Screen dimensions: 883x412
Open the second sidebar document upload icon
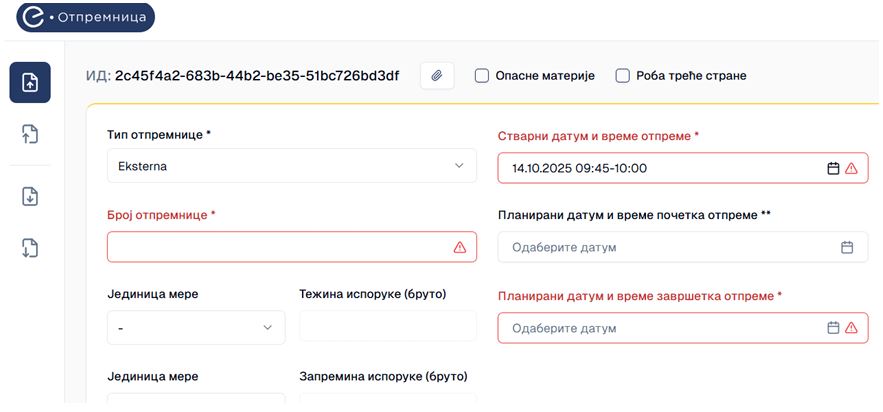click(30, 134)
